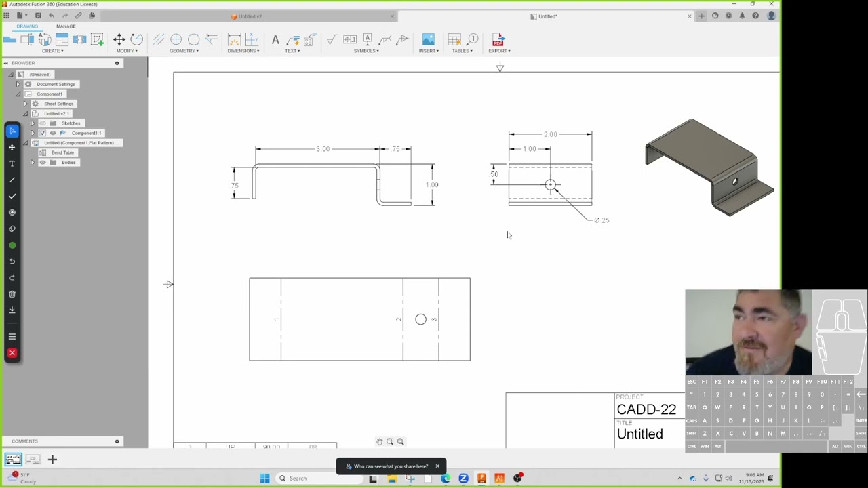Screen dimensions: 868x488
Task: Open the SYMBOLS dropdown menu
Action: pos(366,51)
